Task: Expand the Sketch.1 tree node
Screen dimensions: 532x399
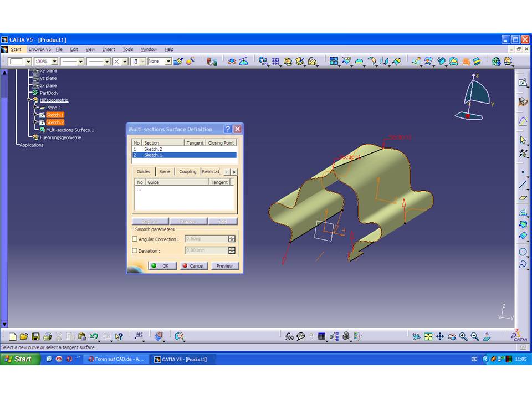Action: pos(35,115)
